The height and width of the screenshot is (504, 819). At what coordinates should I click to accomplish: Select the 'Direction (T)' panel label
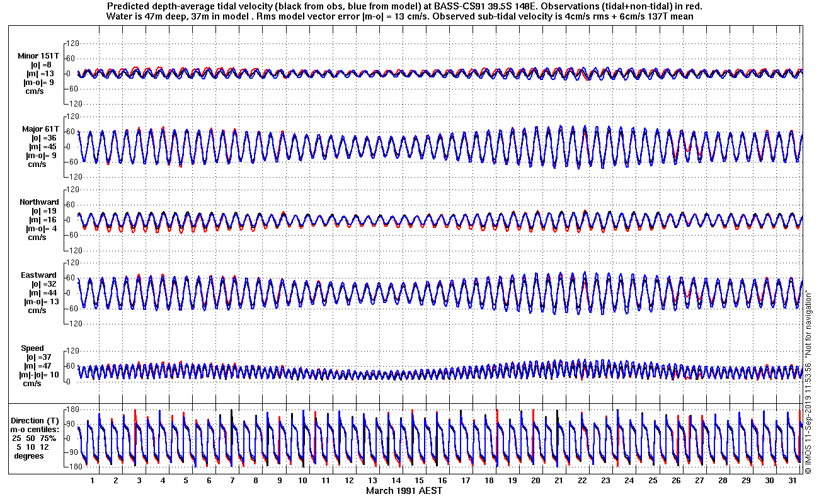36,420
